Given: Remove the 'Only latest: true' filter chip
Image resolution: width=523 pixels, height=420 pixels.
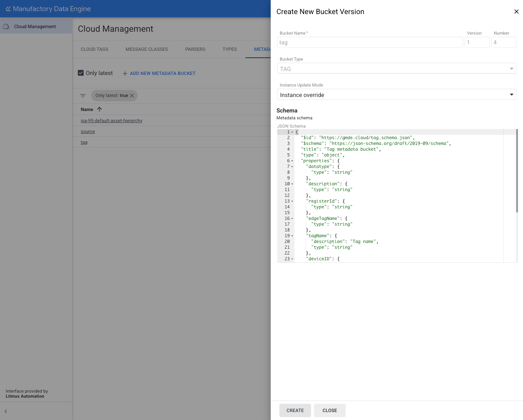Looking at the screenshot, I should [x=132, y=96].
